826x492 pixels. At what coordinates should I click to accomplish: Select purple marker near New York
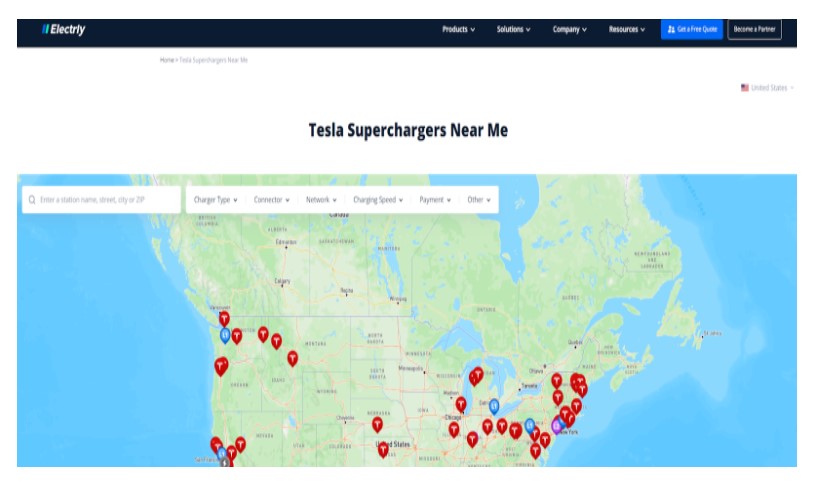556,426
